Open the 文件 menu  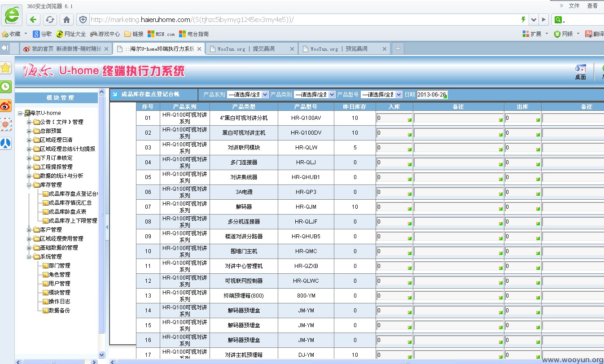pos(574,5)
